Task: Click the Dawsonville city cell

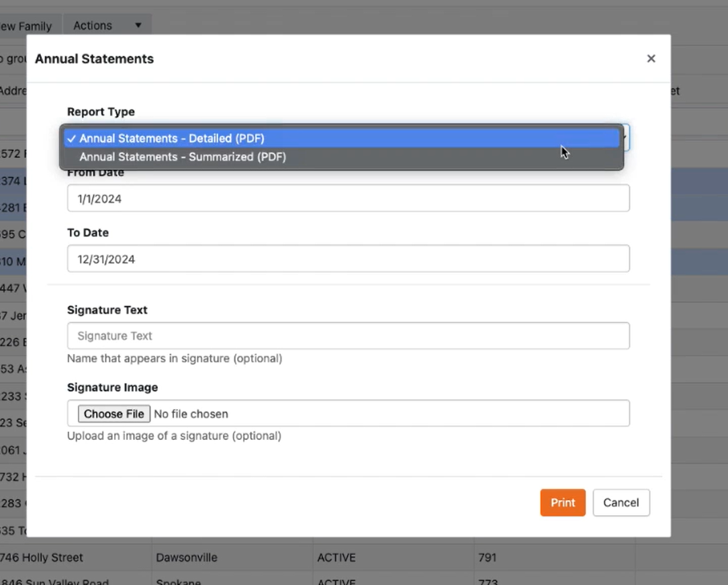Action: 232,557
